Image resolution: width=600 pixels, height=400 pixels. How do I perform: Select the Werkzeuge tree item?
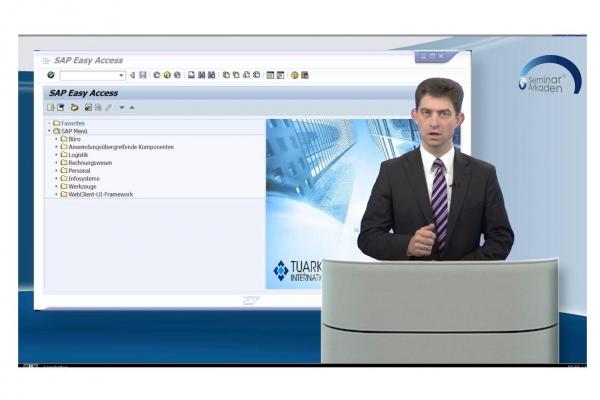click(x=84, y=187)
